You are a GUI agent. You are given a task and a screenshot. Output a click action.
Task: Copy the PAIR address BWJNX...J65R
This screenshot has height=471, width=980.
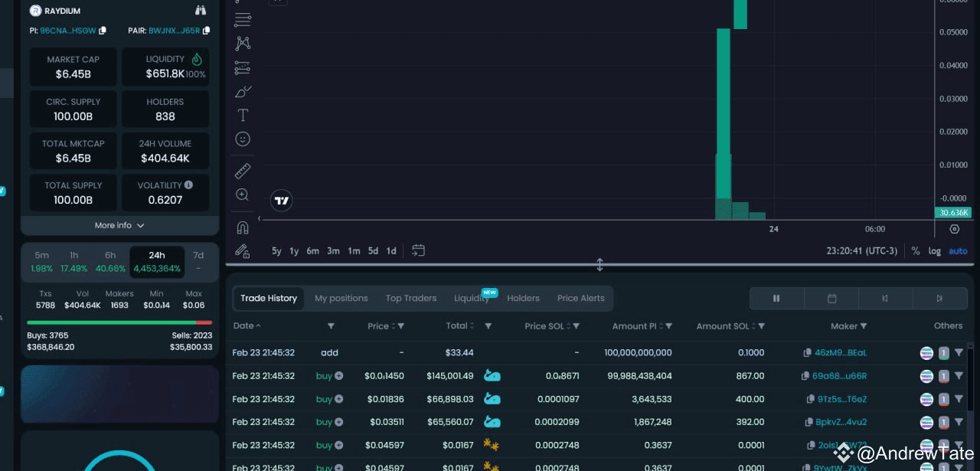point(206,31)
